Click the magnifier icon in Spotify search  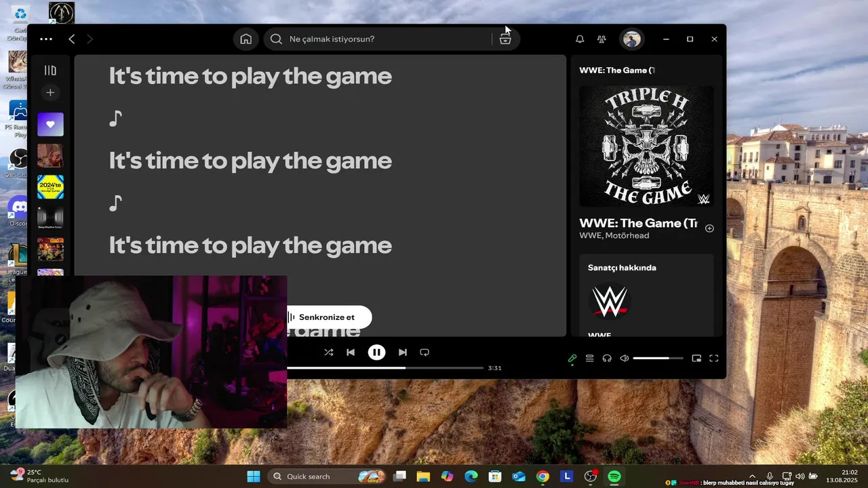pos(276,39)
